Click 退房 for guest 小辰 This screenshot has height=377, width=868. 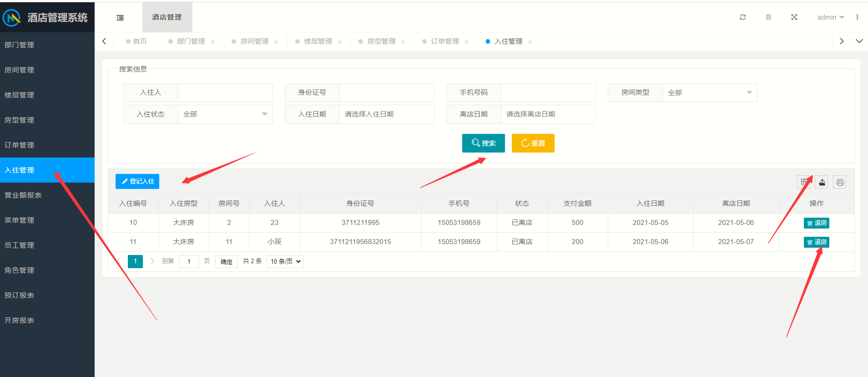click(x=817, y=242)
